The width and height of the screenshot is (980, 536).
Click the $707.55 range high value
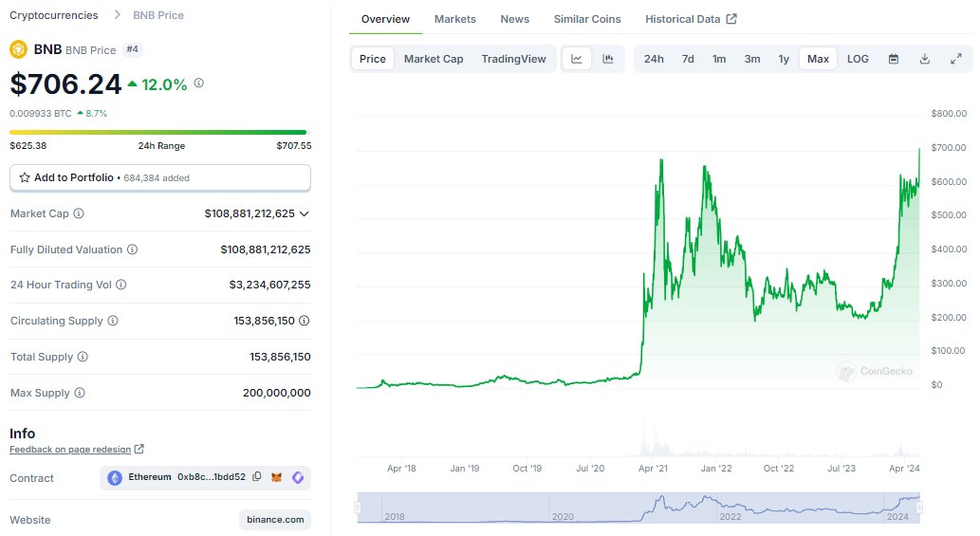pos(294,145)
